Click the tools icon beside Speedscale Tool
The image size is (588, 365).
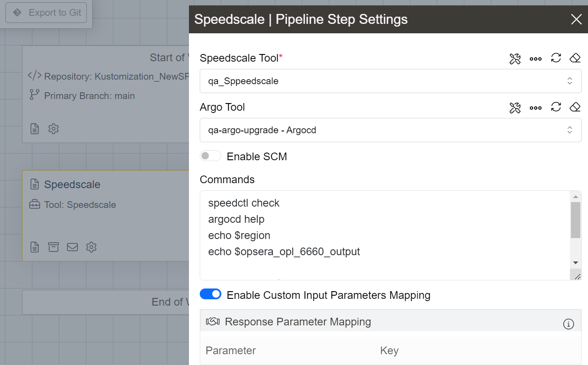(515, 59)
